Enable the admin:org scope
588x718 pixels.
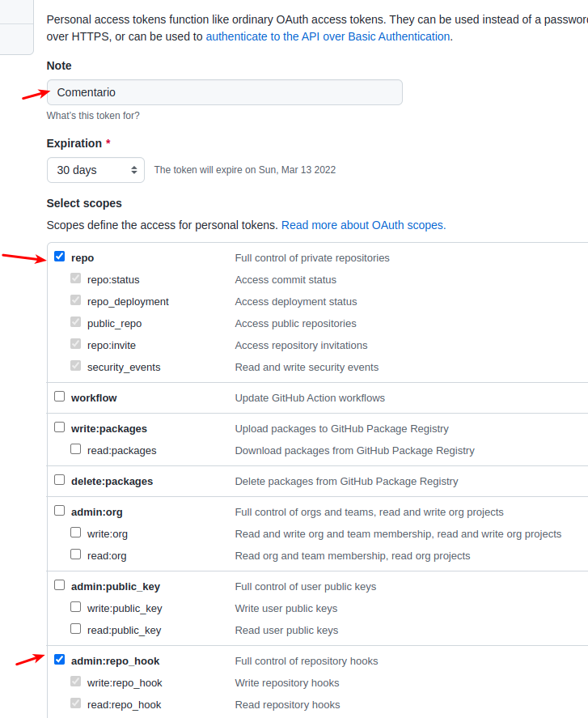coord(60,511)
